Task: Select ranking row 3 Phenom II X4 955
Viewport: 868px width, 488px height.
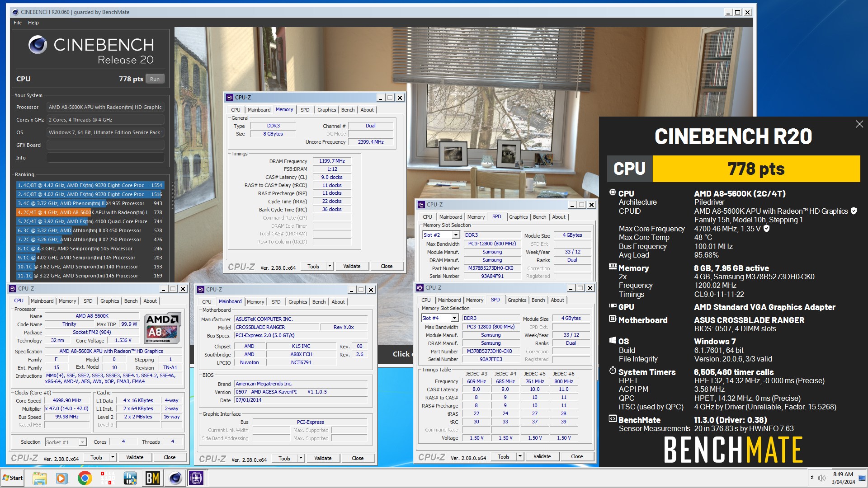Action: pos(90,203)
